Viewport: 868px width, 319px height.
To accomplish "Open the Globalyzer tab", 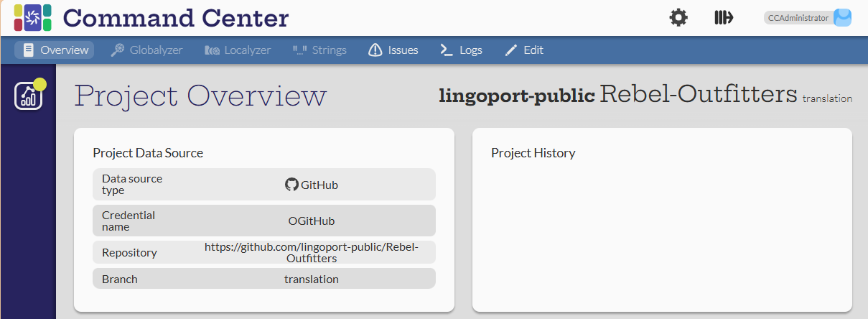I will click(146, 50).
